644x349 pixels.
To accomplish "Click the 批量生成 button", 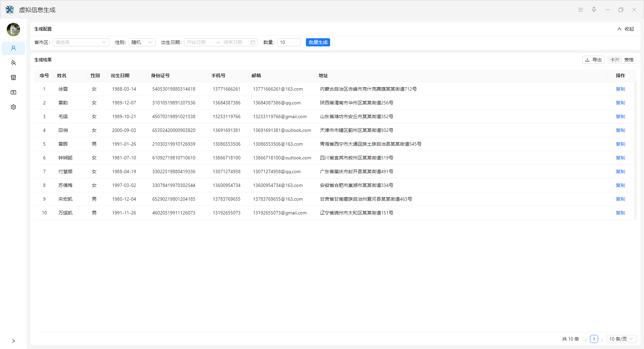I will pyautogui.click(x=318, y=42).
